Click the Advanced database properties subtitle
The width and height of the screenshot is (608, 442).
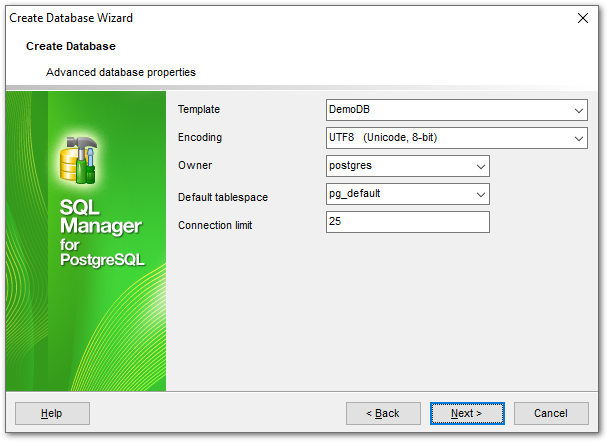pyautogui.click(x=121, y=72)
